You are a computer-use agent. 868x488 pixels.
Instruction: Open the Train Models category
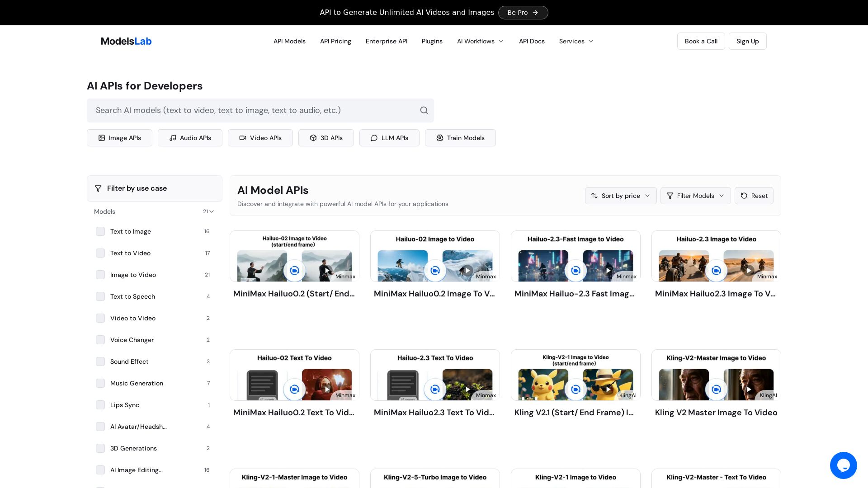(460, 138)
